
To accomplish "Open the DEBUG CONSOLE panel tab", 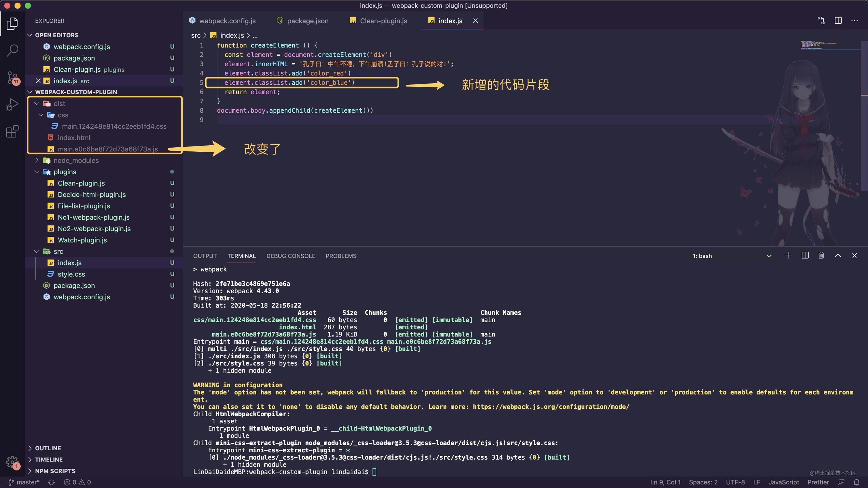I will [x=291, y=256].
